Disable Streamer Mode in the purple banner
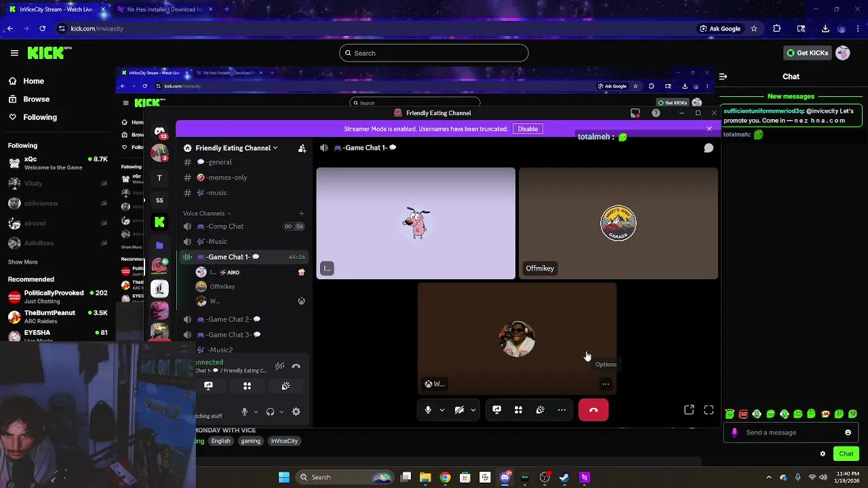868x488 pixels. 528,129
